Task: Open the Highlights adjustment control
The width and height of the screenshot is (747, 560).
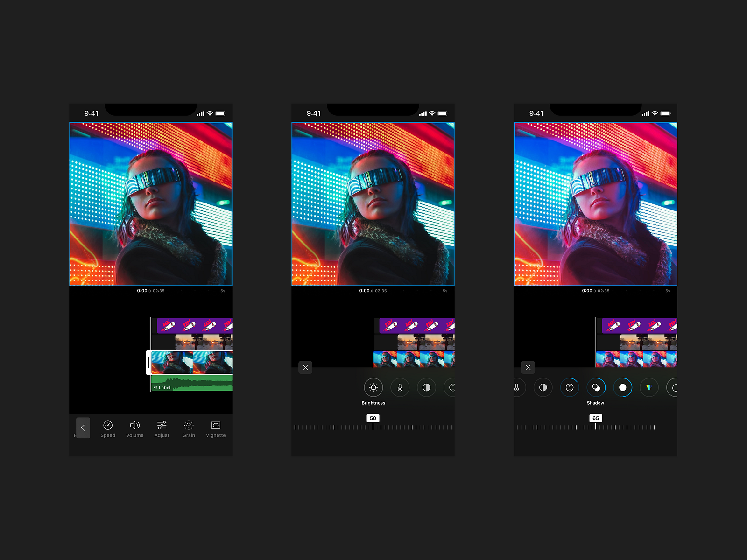Action: (x=622, y=387)
